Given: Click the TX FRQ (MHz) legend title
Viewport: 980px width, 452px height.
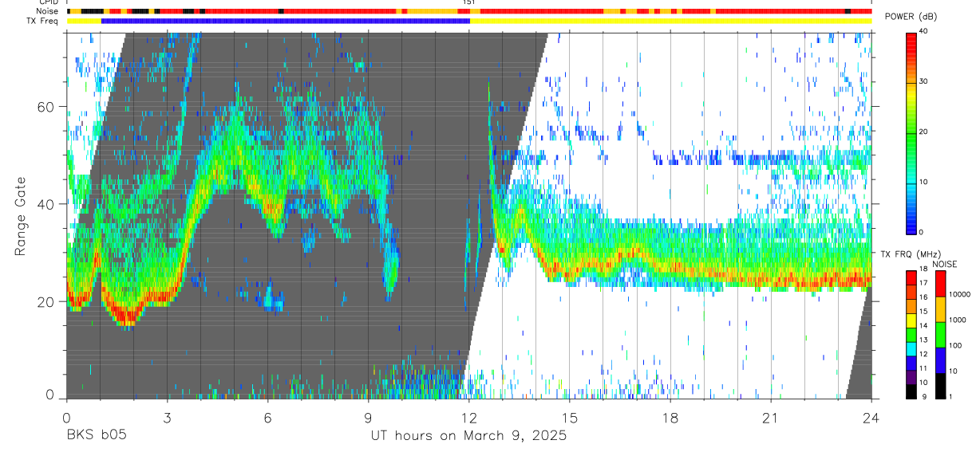Looking at the screenshot, I should pyautogui.click(x=911, y=254).
